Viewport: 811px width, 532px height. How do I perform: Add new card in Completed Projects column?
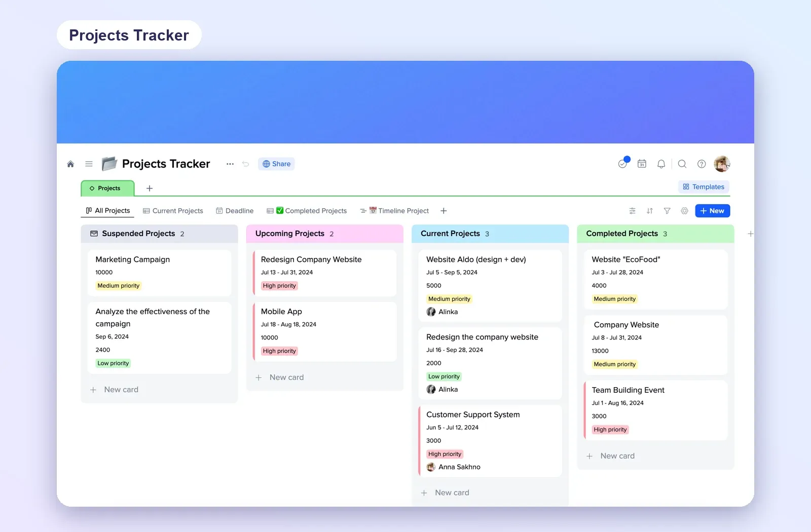pyautogui.click(x=611, y=456)
